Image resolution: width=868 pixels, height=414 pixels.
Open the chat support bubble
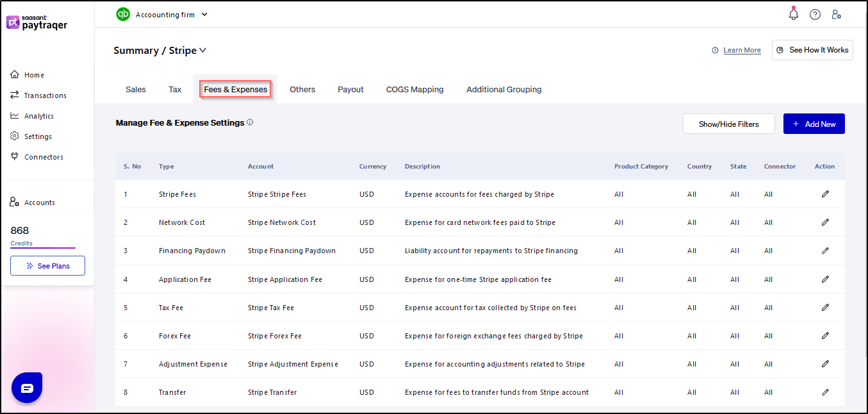27,388
